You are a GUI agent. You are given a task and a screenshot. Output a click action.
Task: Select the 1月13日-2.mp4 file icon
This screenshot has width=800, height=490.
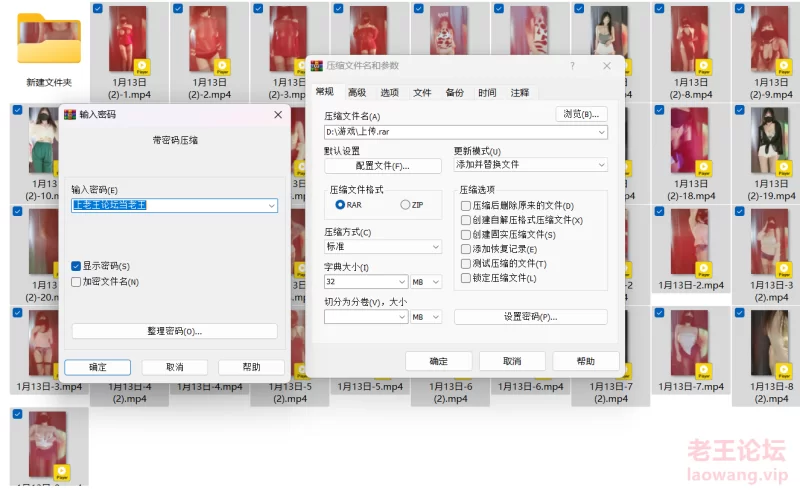point(690,244)
